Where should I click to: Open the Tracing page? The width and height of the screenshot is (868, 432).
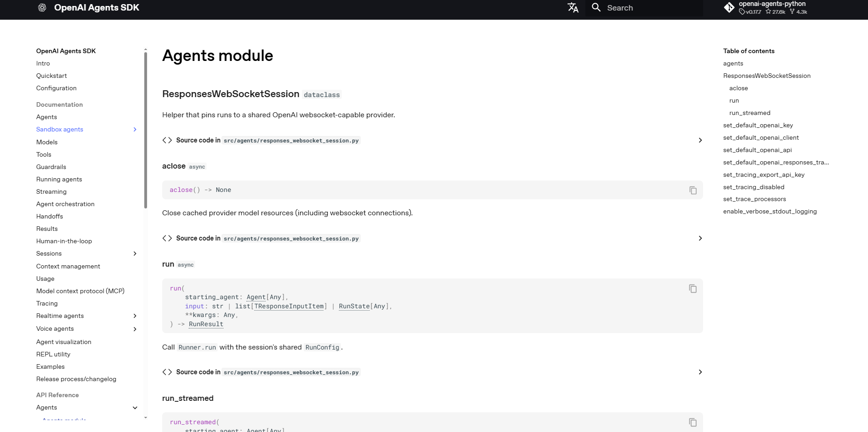coord(47,304)
